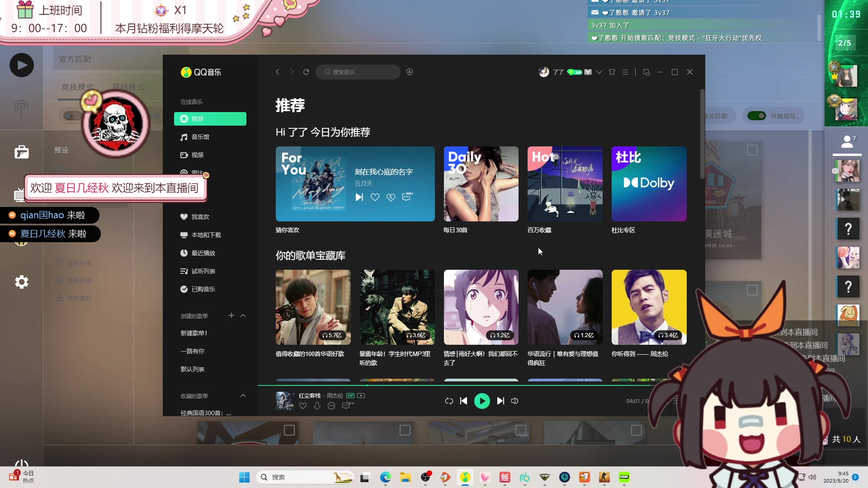Open settings gear in left background sidebar

click(x=21, y=282)
